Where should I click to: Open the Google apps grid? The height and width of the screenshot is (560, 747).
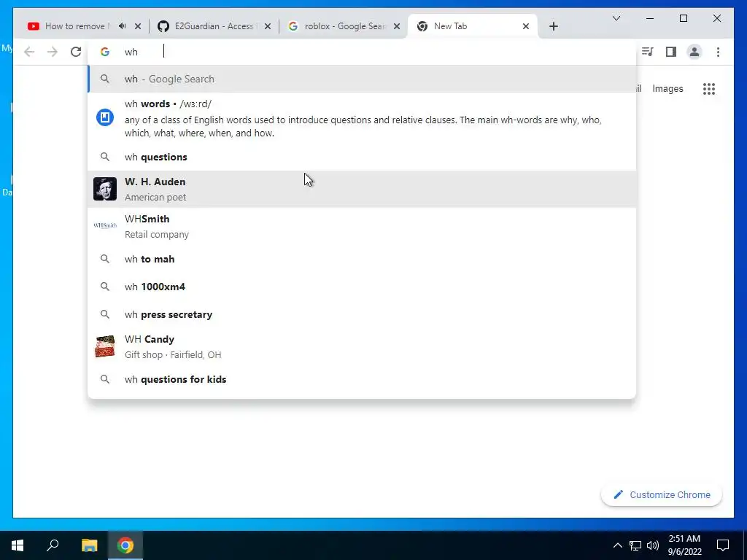709,88
